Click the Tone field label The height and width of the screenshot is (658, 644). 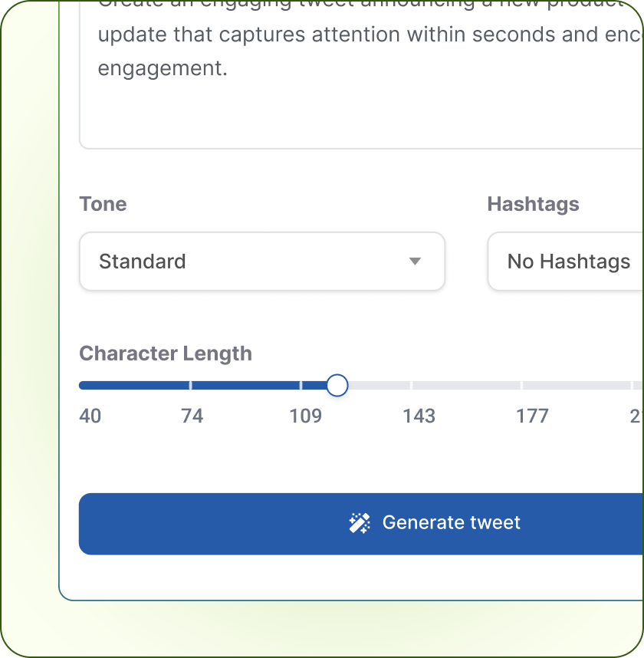pyautogui.click(x=103, y=204)
